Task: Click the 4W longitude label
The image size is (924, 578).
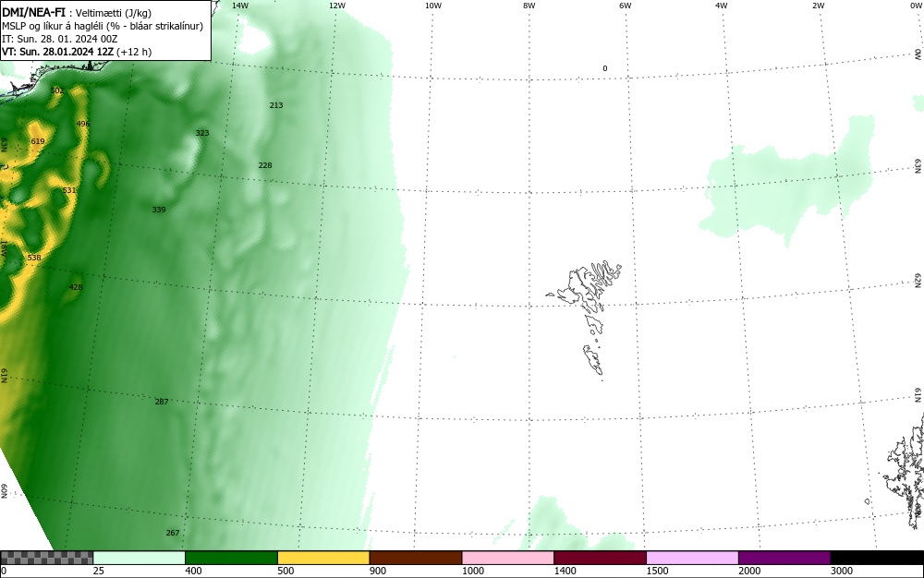Action: click(722, 6)
